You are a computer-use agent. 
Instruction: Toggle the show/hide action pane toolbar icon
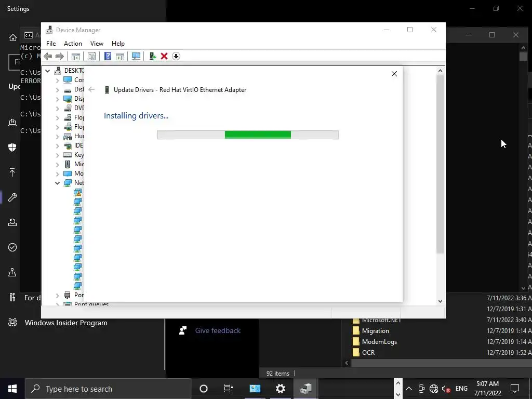120,56
